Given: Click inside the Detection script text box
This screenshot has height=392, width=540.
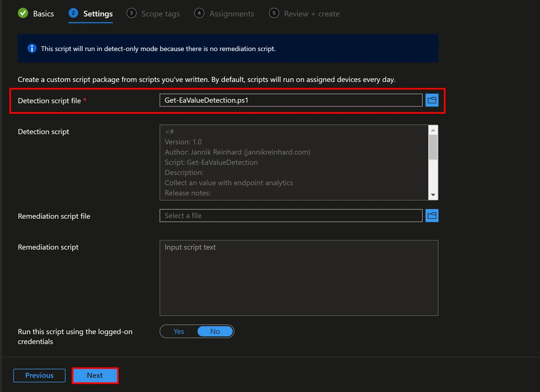Looking at the screenshot, I should click(x=294, y=162).
